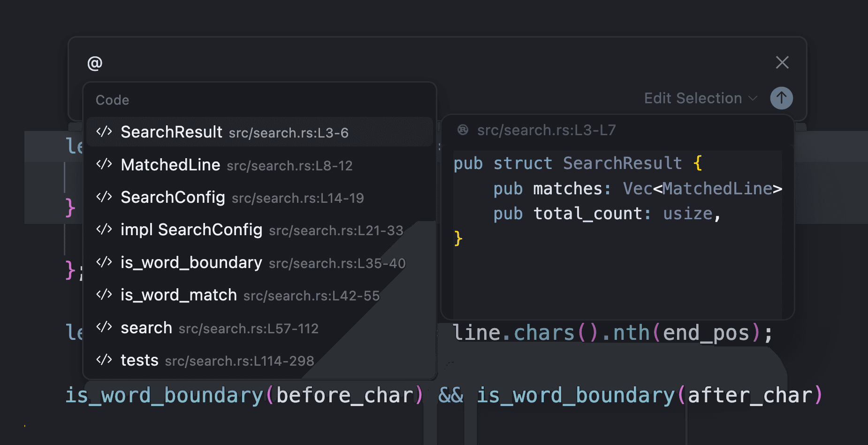Click the Rust logo in the preview header
Screen dimensions: 868x445
point(463,130)
